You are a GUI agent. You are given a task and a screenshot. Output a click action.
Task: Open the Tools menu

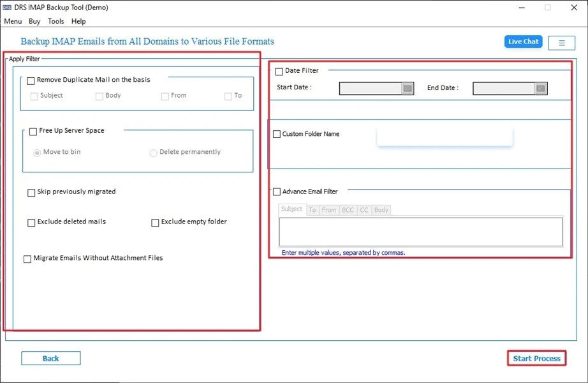tap(55, 21)
